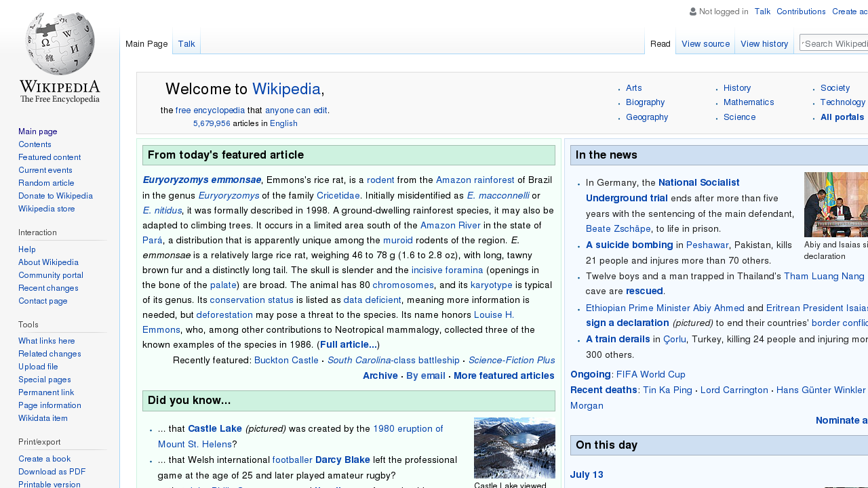Open the Darcy Blake link
Viewport: 868px width, 488px height.
point(342,460)
